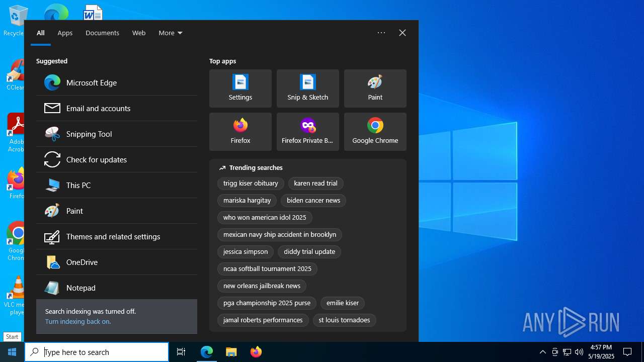Expand the More dropdown
Viewport: 644px width, 362px height.
pyautogui.click(x=171, y=33)
